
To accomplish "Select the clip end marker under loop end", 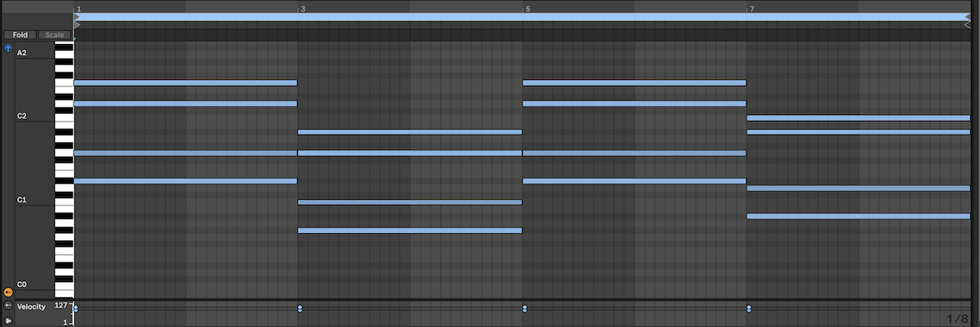I will (x=967, y=25).
